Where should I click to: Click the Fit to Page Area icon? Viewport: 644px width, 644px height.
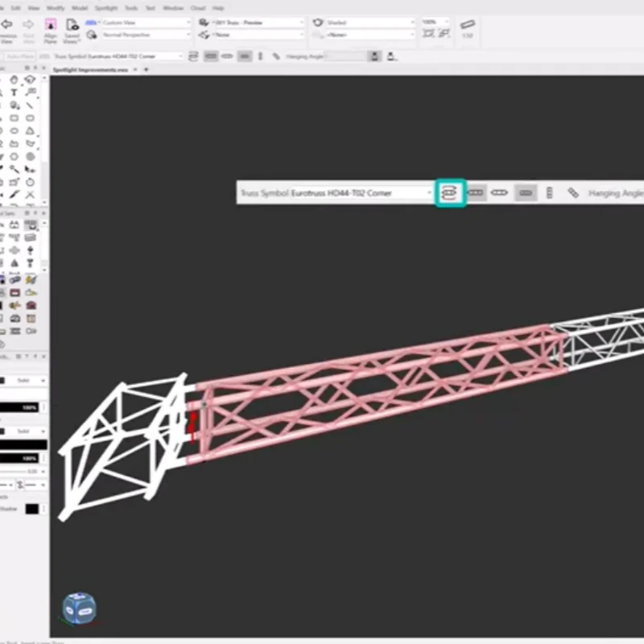click(x=444, y=34)
